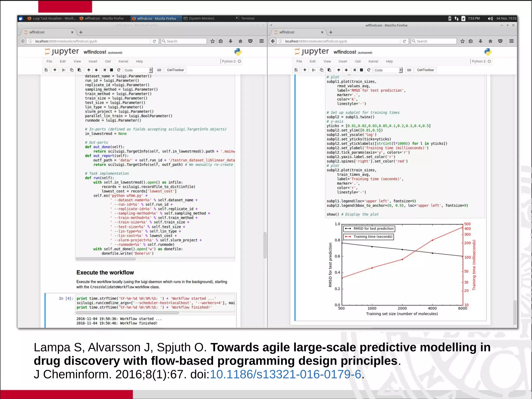Screen dimensions: 532x399
Task: Save the notebook in the right Jupyter window
Action: [x=296, y=70]
